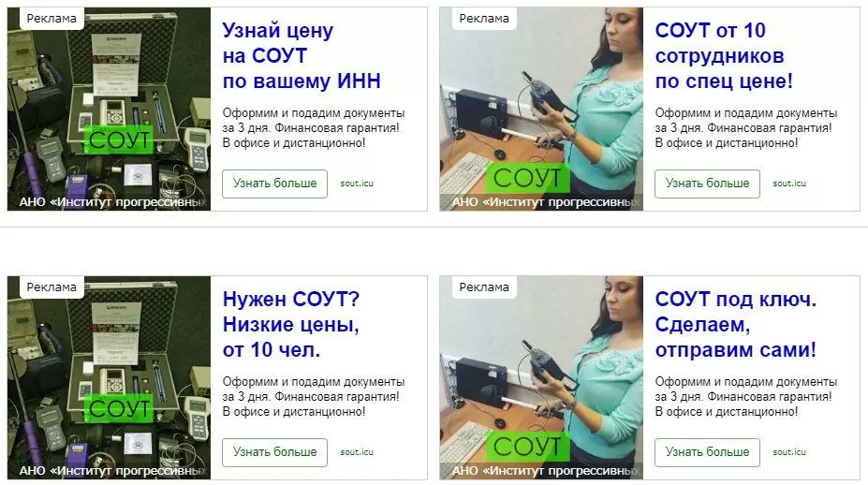This screenshot has height=485, width=868.
Task: Click 'Узнать больше' in 'Нужен СОУТ?' ad
Action: pyautogui.click(x=274, y=452)
